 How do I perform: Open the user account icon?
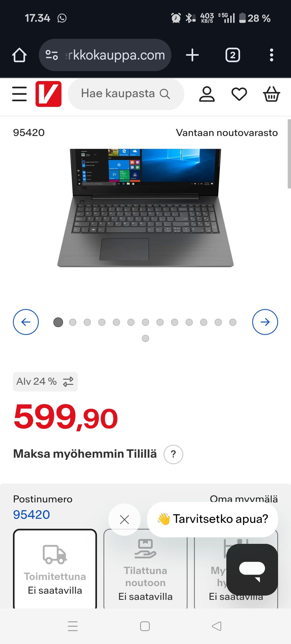(x=207, y=94)
